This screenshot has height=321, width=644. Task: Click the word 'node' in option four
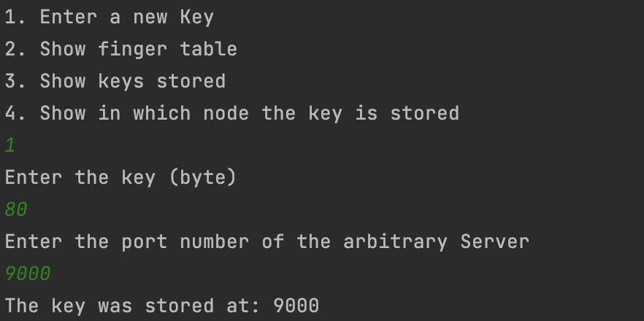[x=226, y=113]
